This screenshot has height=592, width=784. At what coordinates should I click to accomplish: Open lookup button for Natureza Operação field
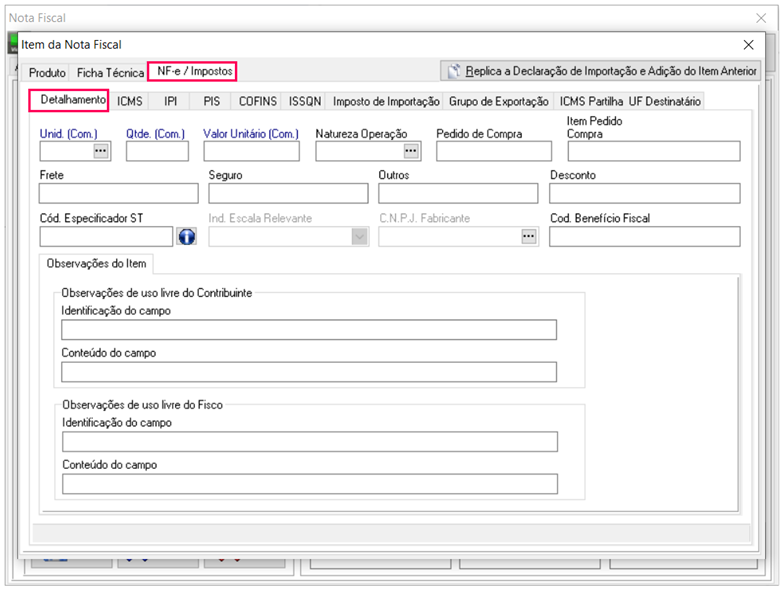tap(411, 151)
